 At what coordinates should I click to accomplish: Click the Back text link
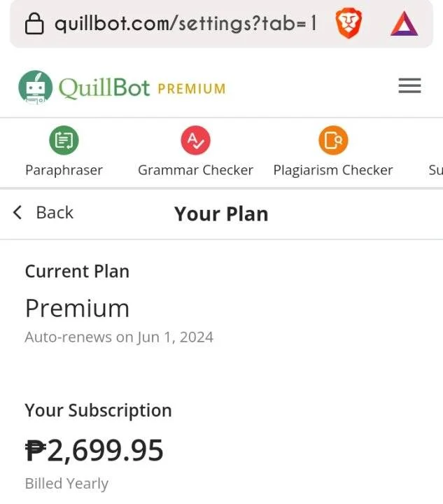55,213
